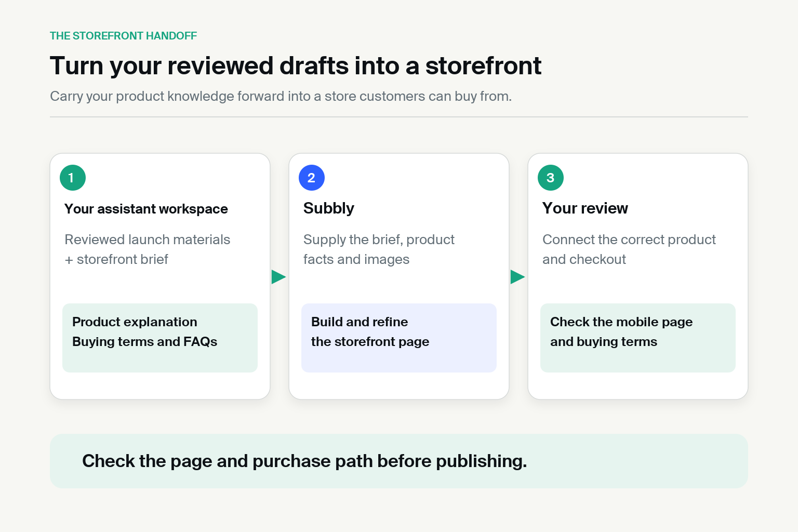Click 'Connect the correct product and checkout' text
798x532 pixels.
(x=629, y=249)
